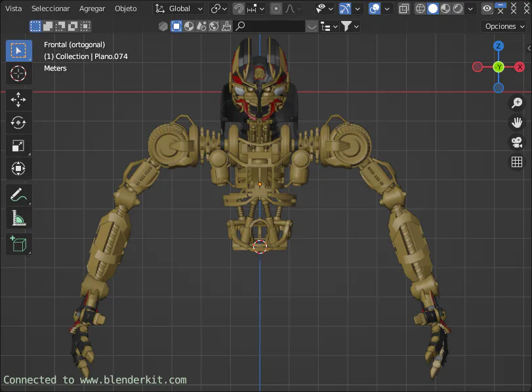Click the "(1) Collection | Plano.074" text
532x392 pixels.
coord(86,56)
